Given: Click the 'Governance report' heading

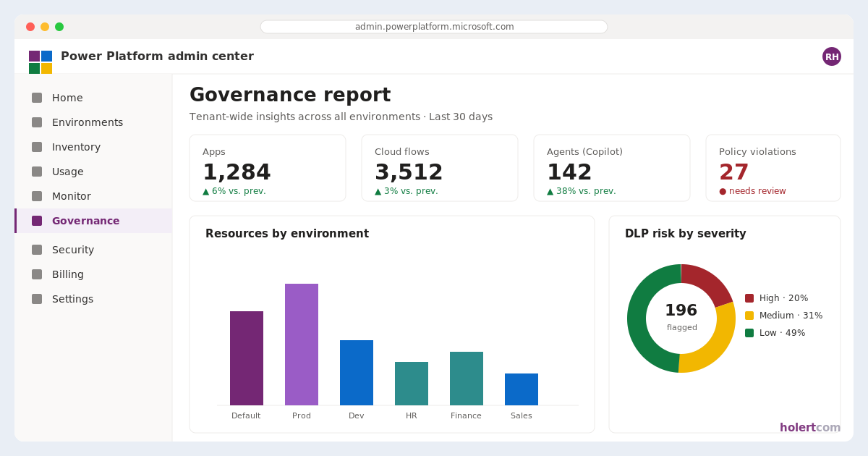Looking at the screenshot, I should pyautogui.click(x=290, y=95).
